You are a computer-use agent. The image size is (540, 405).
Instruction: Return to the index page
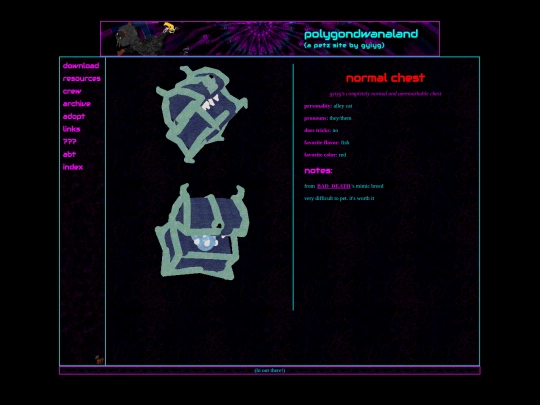point(73,167)
